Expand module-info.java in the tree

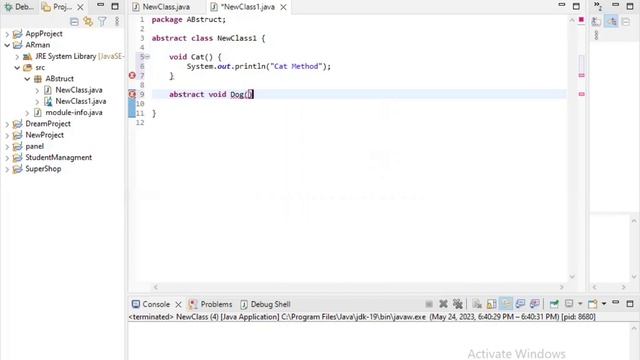[27, 113]
